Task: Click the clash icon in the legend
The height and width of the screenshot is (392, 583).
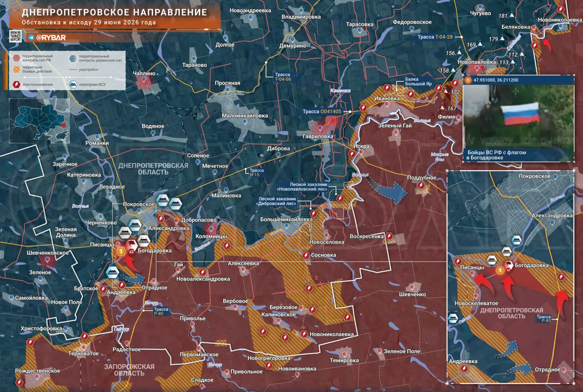Action: tap(16, 84)
